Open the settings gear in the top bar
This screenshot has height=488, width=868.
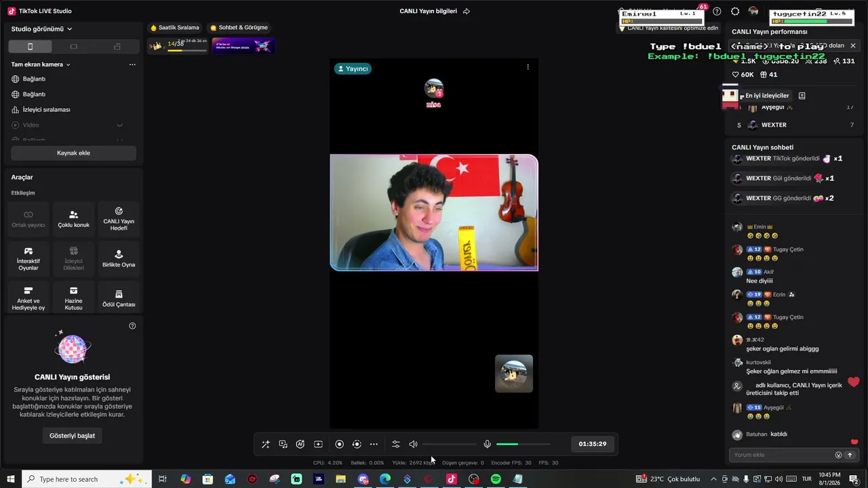(x=735, y=12)
